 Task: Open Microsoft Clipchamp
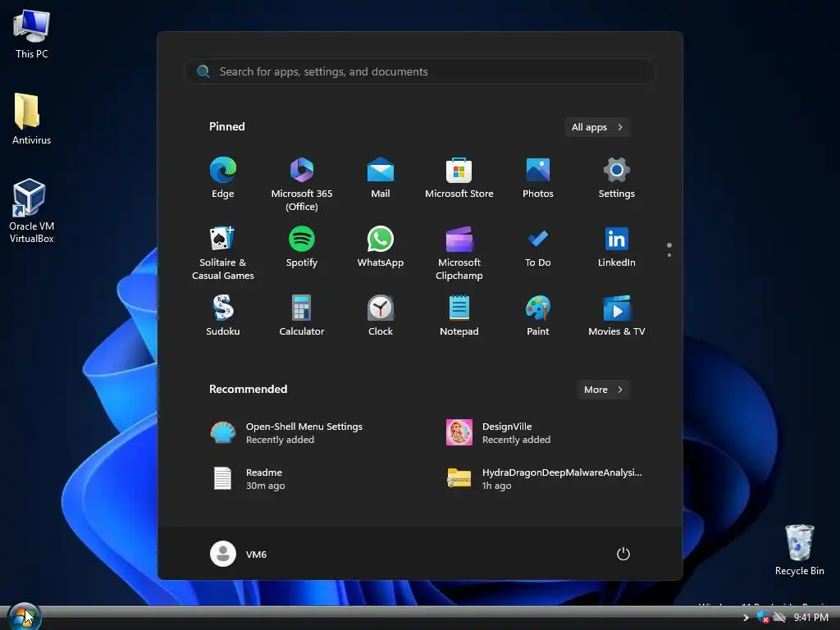tap(459, 253)
